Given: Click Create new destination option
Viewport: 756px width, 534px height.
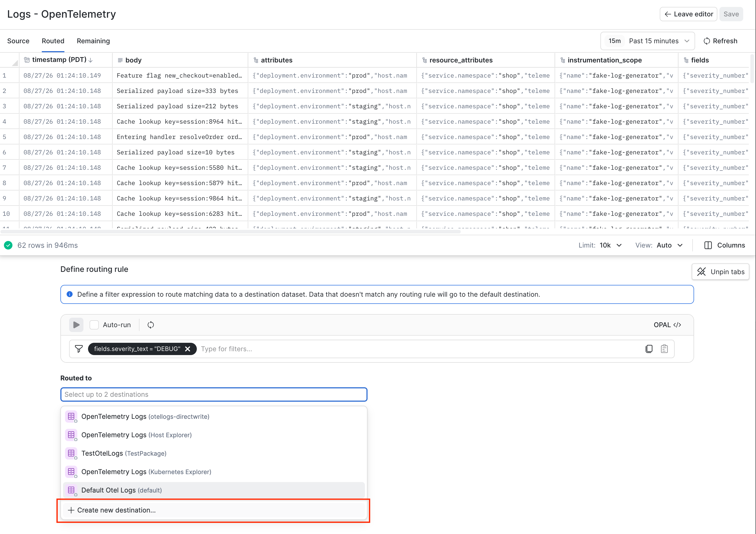Looking at the screenshot, I should (x=214, y=510).
